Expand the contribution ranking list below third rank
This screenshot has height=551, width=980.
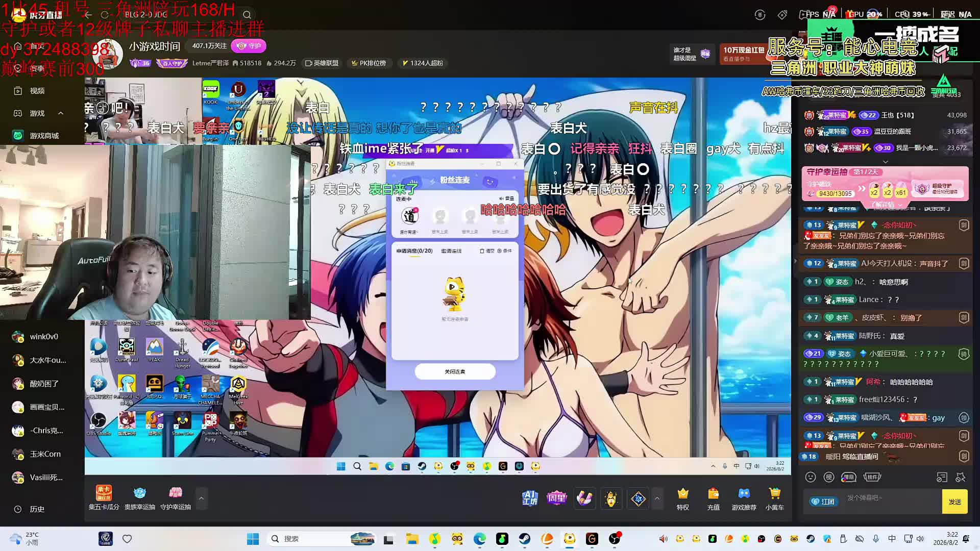tap(886, 161)
